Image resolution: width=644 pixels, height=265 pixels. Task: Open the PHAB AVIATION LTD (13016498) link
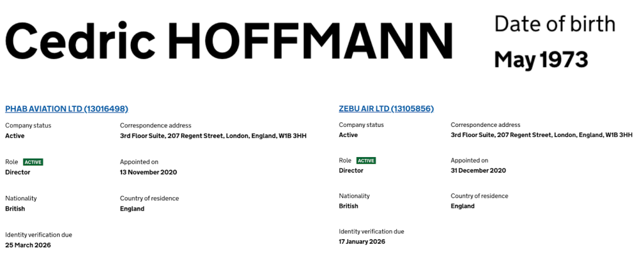67,109
